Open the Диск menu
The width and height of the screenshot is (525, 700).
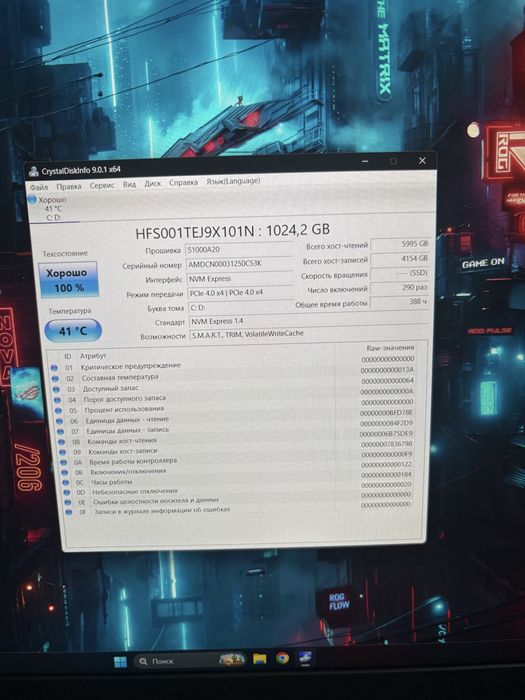pyautogui.click(x=153, y=183)
